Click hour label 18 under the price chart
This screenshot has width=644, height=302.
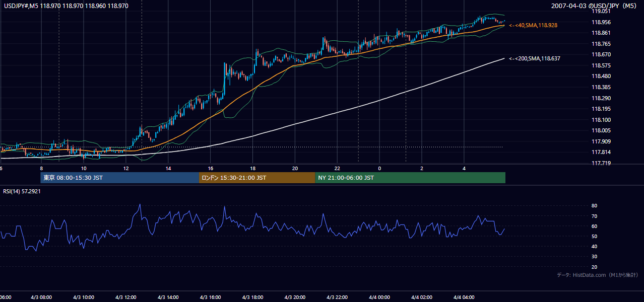tap(253, 169)
